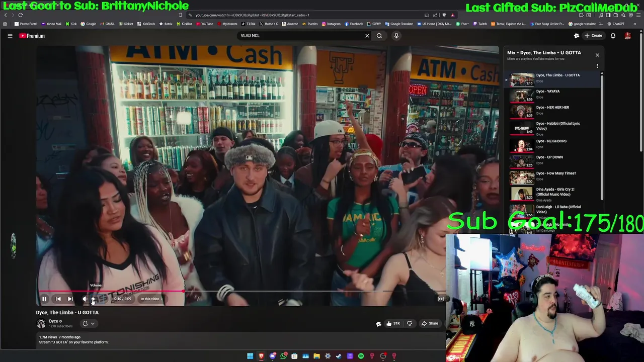Viewport: 644px width, 362px height.
Task: Seek on the red video progress bar
Action: tap(111, 291)
